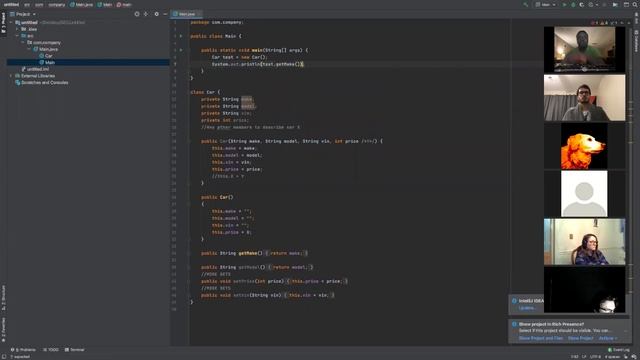Click the 'src' breadcrumb in navigation bar
This screenshot has width=640, height=360.
coord(27,4)
